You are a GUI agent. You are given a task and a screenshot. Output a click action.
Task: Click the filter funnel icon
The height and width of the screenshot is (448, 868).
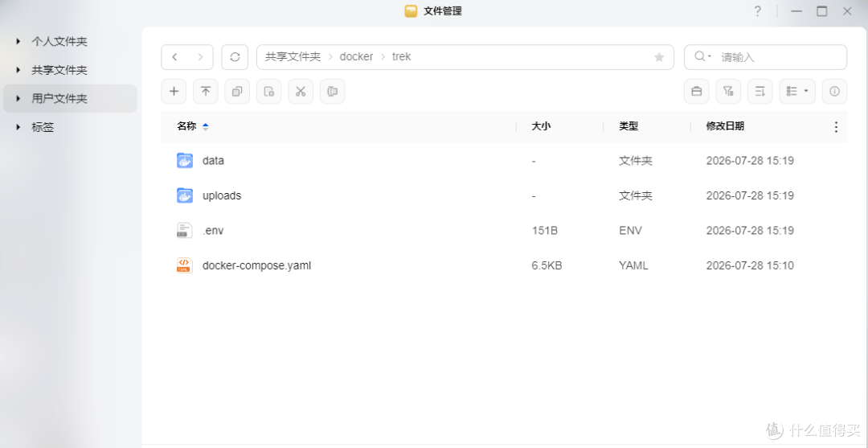pyautogui.click(x=728, y=92)
